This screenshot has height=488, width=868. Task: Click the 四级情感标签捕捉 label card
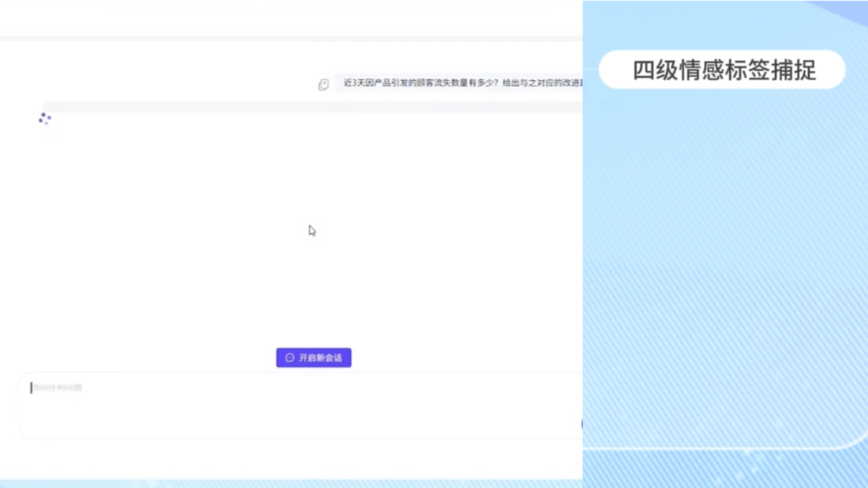tap(722, 69)
